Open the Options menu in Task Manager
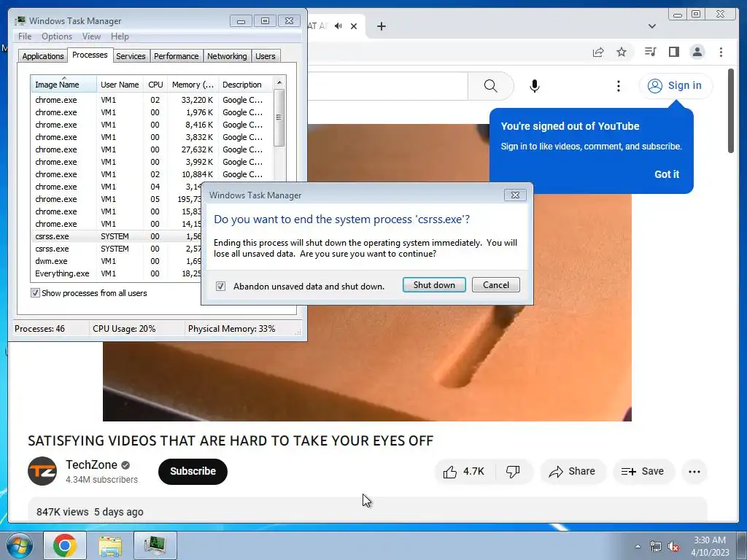The width and height of the screenshot is (747, 560). pyautogui.click(x=57, y=36)
